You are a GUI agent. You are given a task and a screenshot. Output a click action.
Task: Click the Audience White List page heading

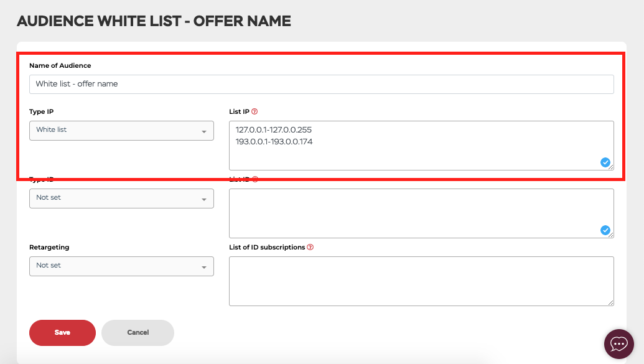[154, 21]
